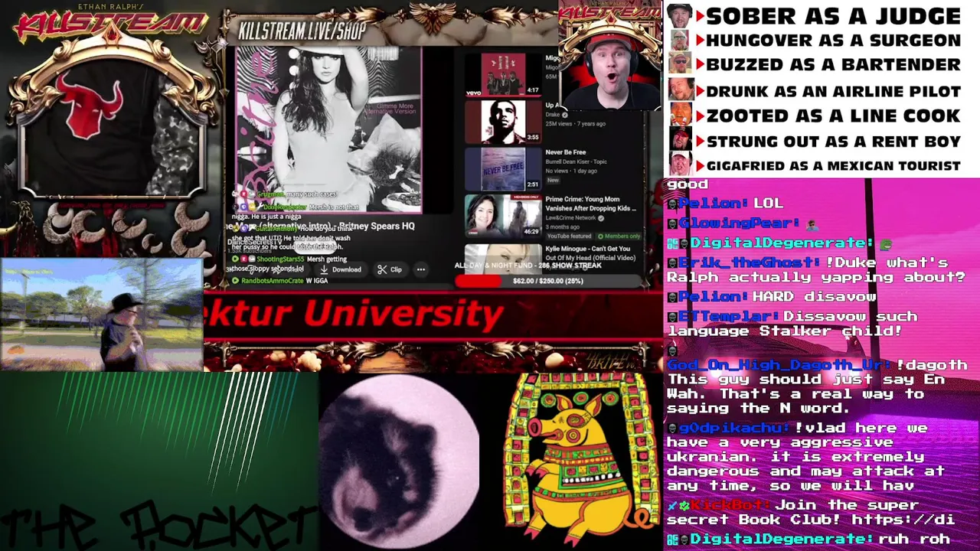Screen dimensions: 980x551
Task: Click the Killstream logo at the top left
Action: 111,23
